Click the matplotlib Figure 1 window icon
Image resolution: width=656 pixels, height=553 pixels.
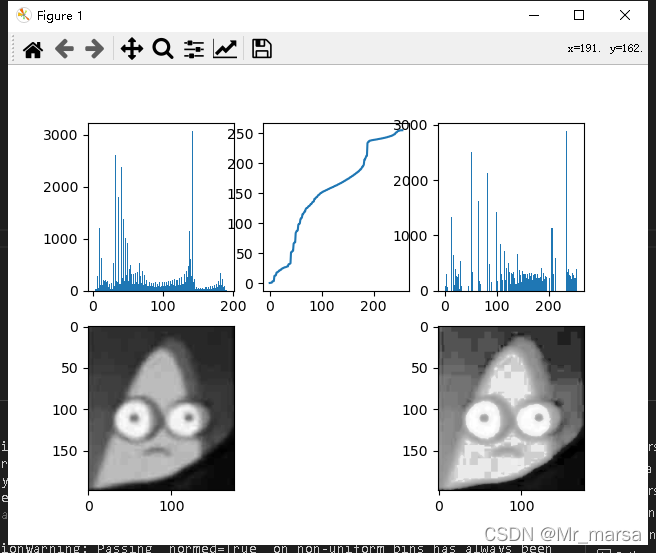click(23, 15)
